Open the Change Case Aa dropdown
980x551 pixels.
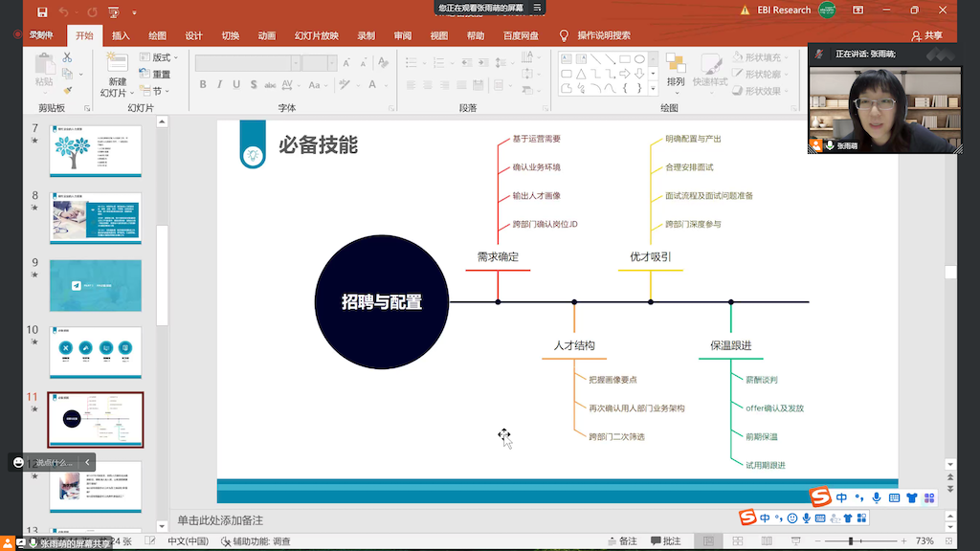[x=318, y=84]
